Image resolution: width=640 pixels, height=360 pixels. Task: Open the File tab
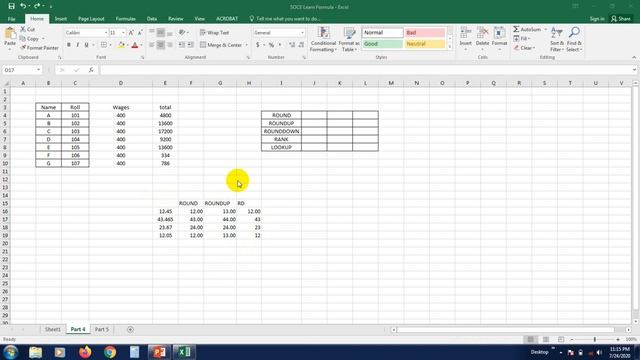11,19
